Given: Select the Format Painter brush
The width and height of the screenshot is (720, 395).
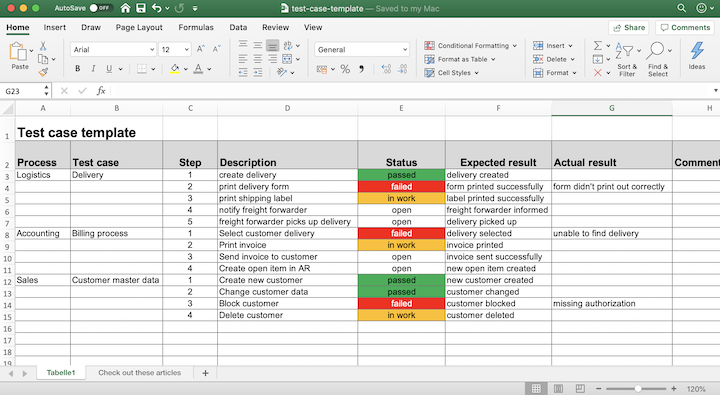Looking at the screenshot, I should click(43, 72).
